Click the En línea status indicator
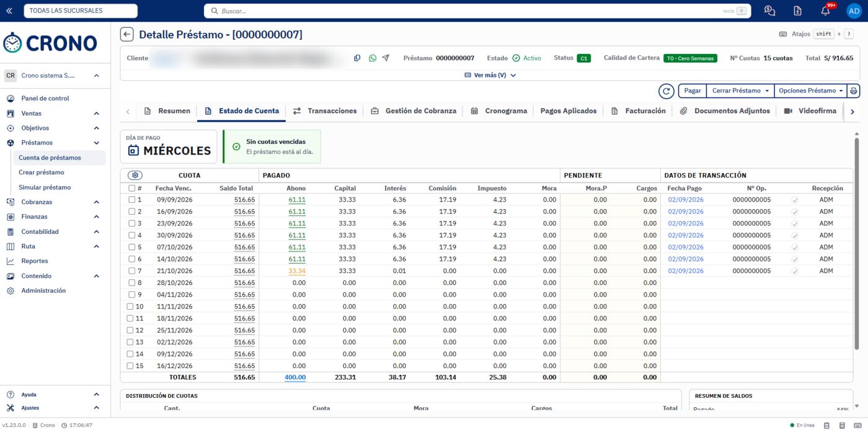The width and height of the screenshot is (868, 432). [x=802, y=426]
